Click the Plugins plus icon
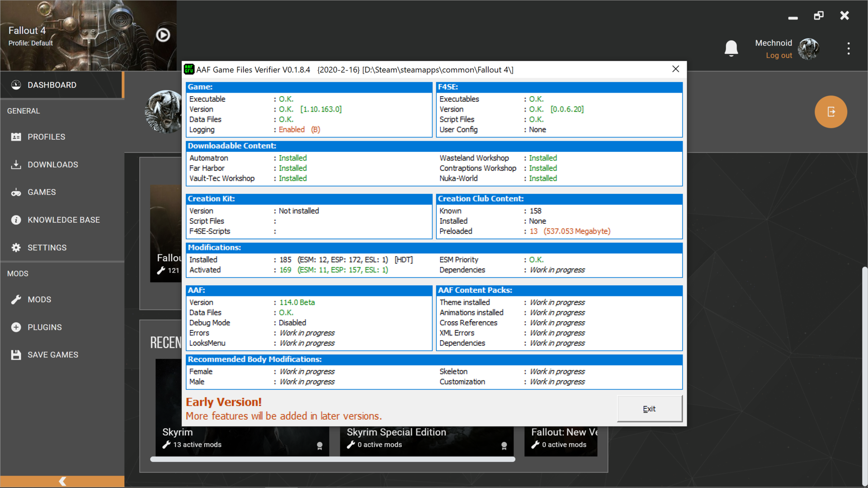This screenshot has height=488, width=868. (x=16, y=327)
